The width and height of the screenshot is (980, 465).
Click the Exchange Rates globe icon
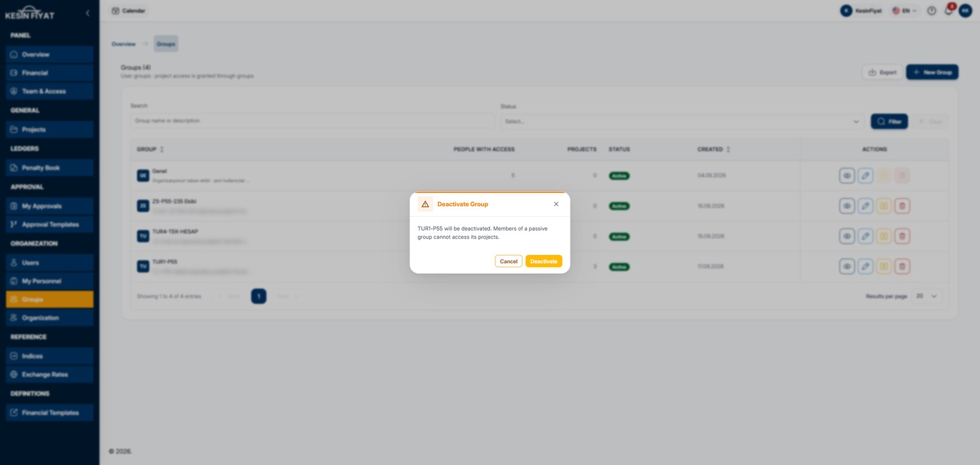[x=14, y=374]
